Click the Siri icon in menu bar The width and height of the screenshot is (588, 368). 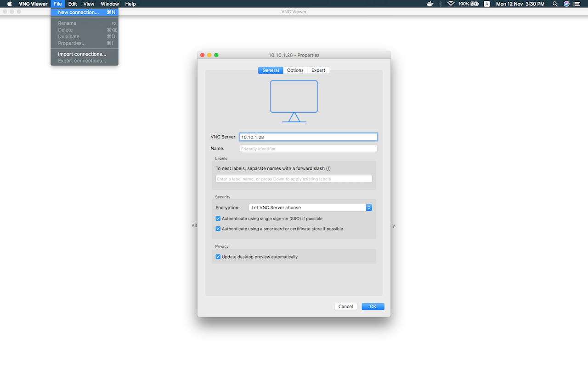click(x=566, y=4)
